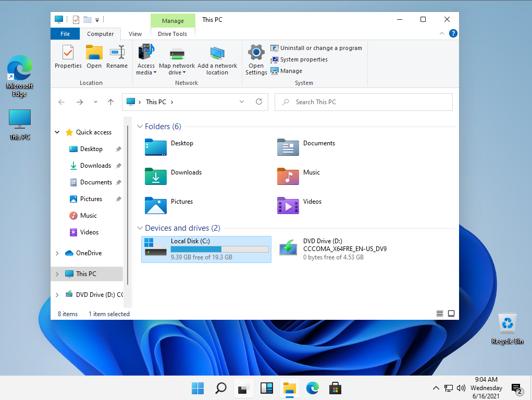Image resolution: width=532 pixels, height=400 pixels.
Task: Click Local Disk (C:) usage bar
Action: tap(219, 249)
